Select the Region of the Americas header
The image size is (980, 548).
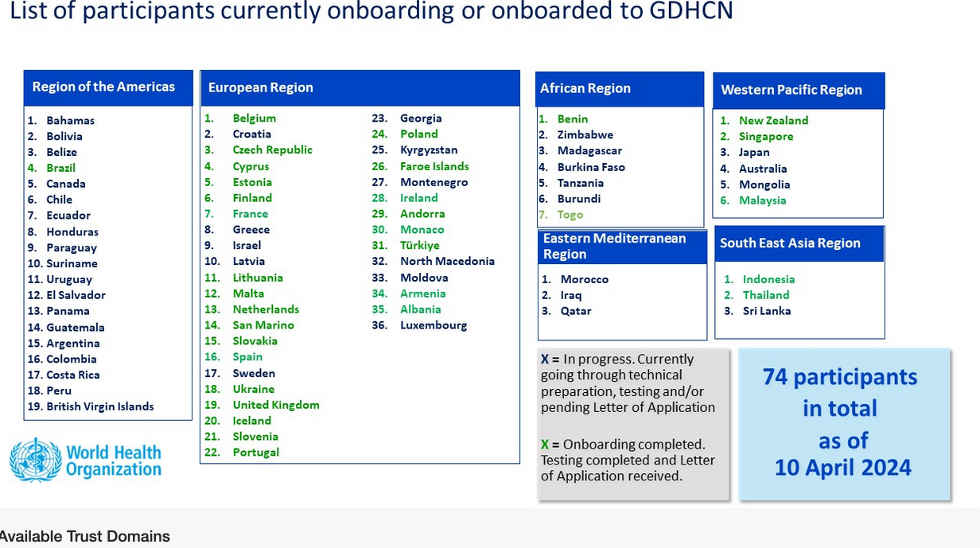pyautogui.click(x=103, y=87)
